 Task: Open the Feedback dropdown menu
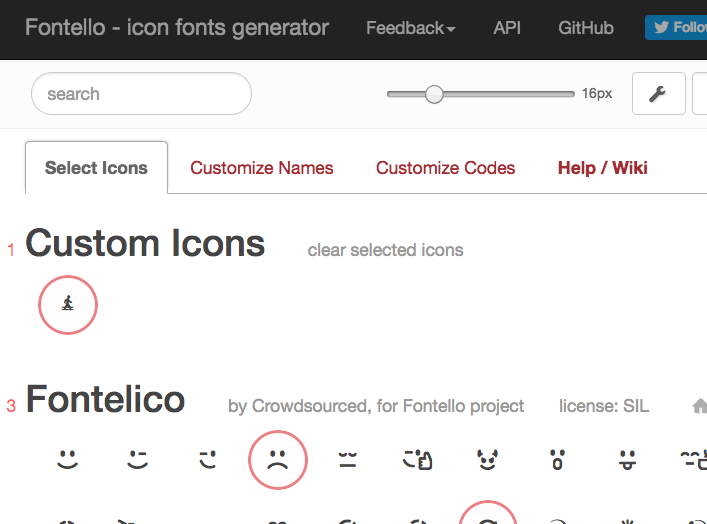coord(410,28)
